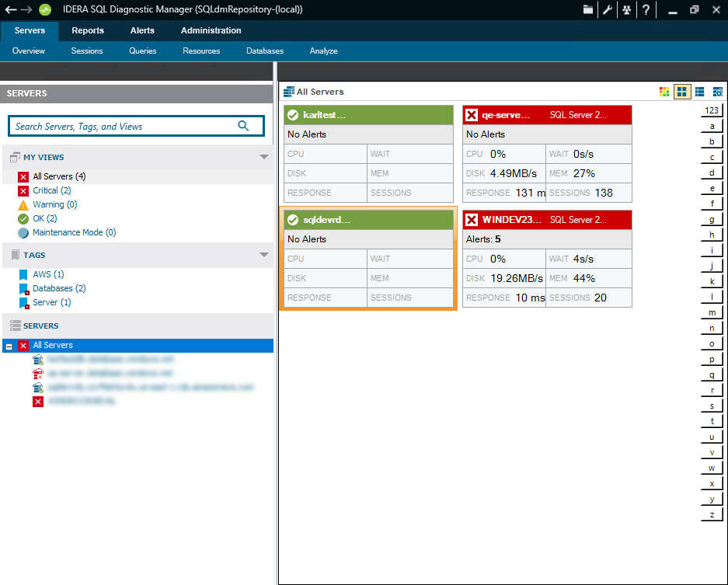This screenshot has height=585, width=728.
Task: Click the Server tag bookmark icon
Action: [x=24, y=303]
